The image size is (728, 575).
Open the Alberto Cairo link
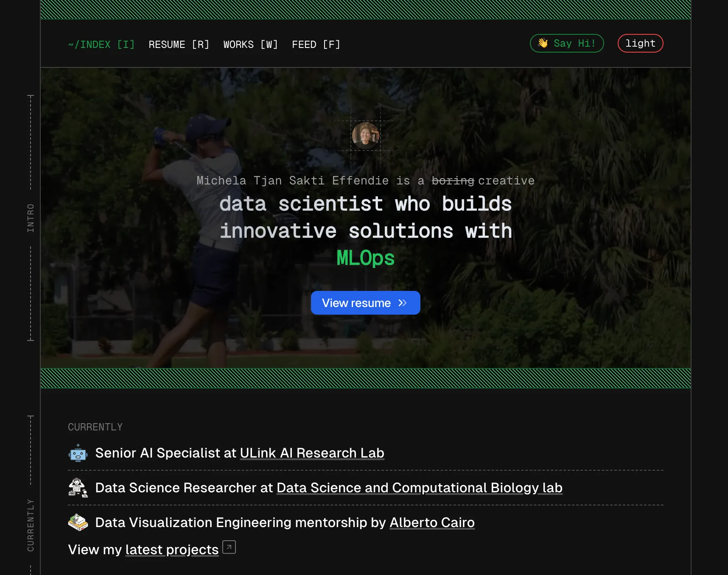click(x=432, y=523)
